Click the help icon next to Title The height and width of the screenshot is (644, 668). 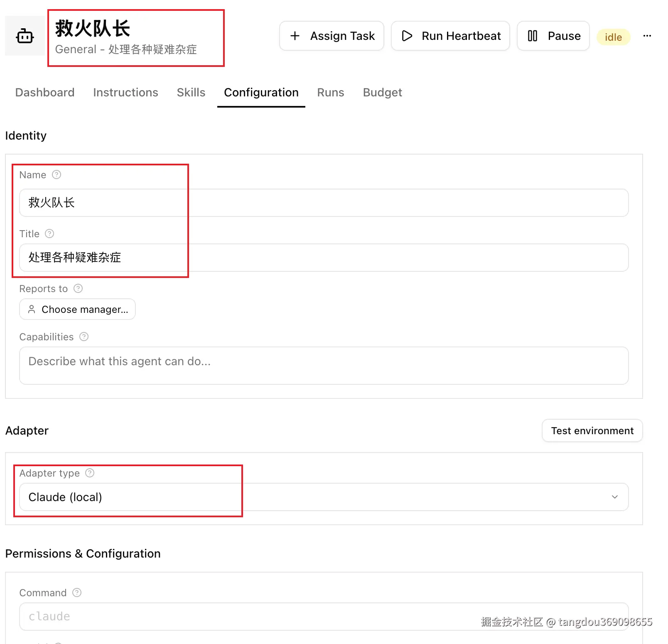[x=49, y=234]
